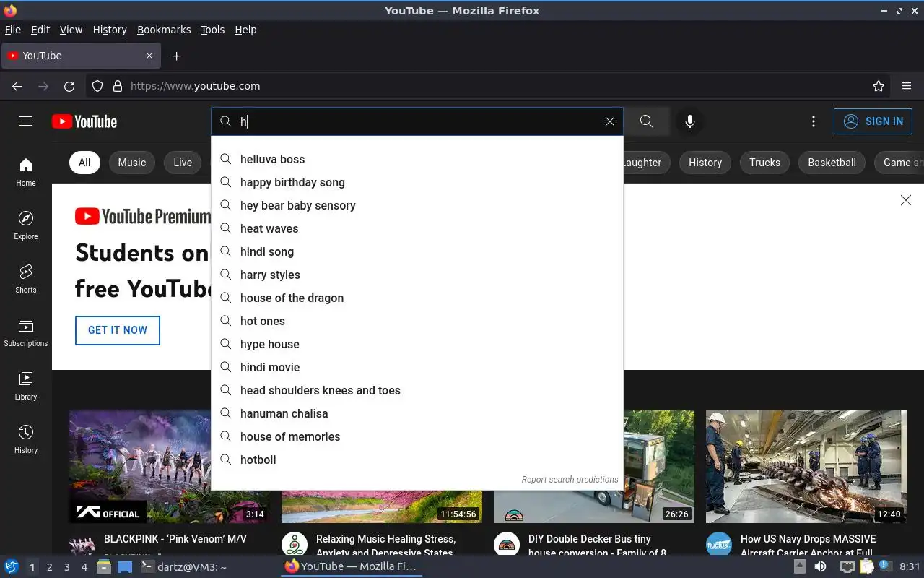Image resolution: width=924 pixels, height=578 pixels.
Task: Open the File menu
Action: pyautogui.click(x=13, y=30)
